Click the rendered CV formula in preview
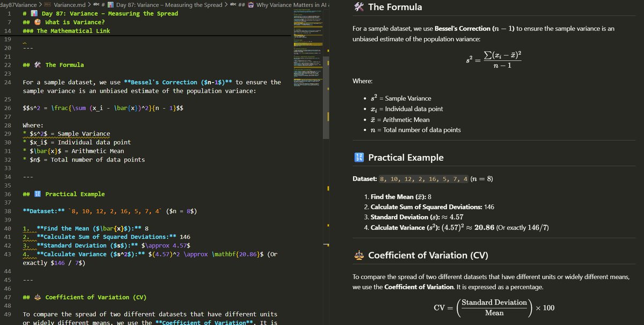Viewport: 644px width, 325px height. click(x=494, y=308)
